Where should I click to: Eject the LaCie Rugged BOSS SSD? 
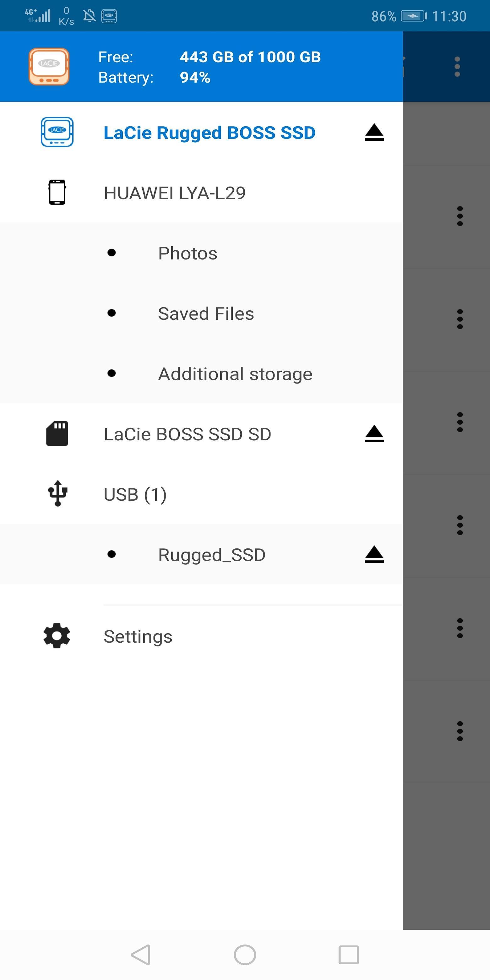pyautogui.click(x=374, y=132)
